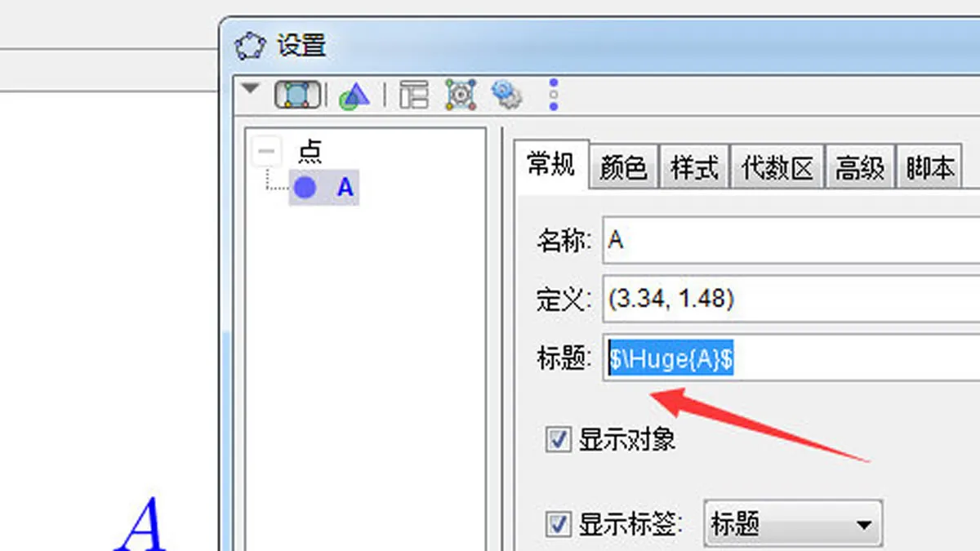Switch to the 颜色 tab
Viewport: 980px width, 551px height.
point(623,168)
